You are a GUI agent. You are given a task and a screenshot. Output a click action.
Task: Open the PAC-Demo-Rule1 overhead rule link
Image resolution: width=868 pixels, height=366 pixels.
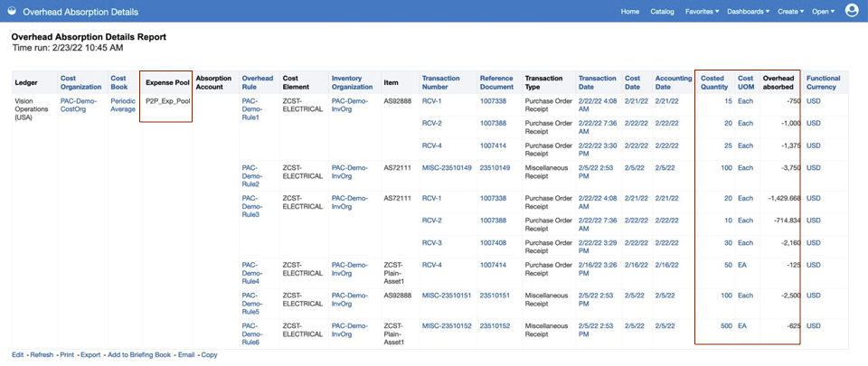(253, 109)
